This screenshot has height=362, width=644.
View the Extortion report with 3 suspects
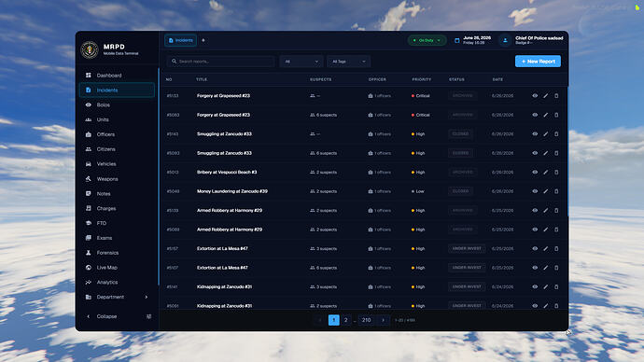(535, 249)
